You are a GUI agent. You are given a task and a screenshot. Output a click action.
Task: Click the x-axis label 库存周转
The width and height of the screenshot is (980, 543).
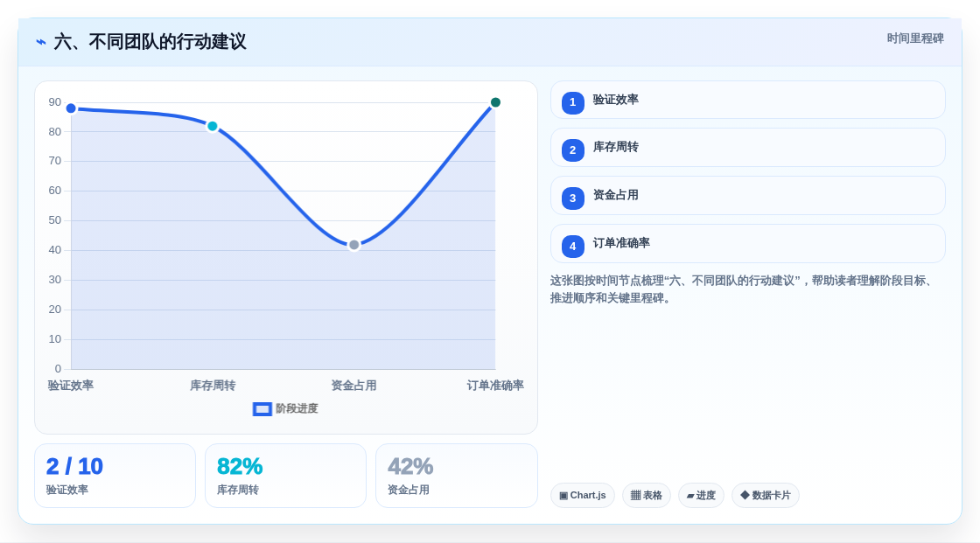[x=213, y=386]
